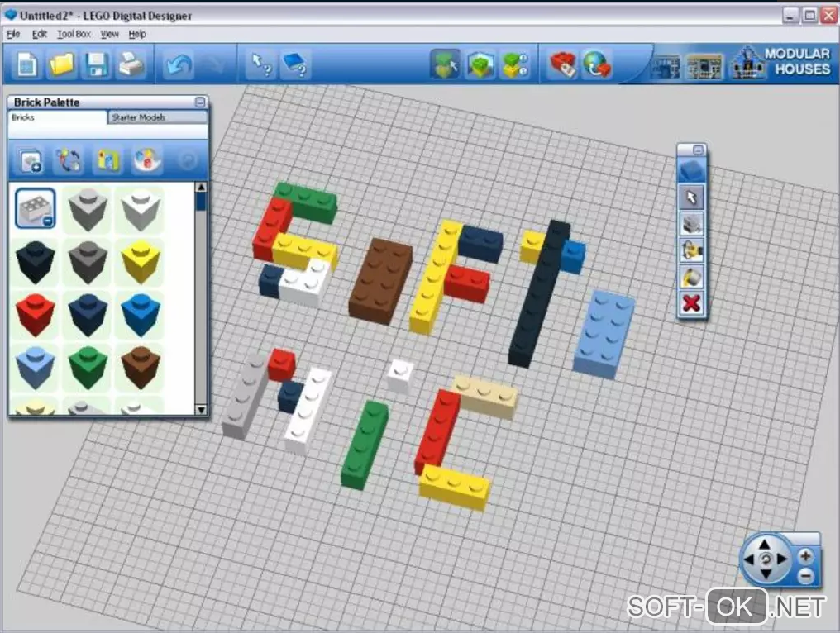The image size is (840, 633).
Task: Pick the white brick color
Action: [140, 209]
